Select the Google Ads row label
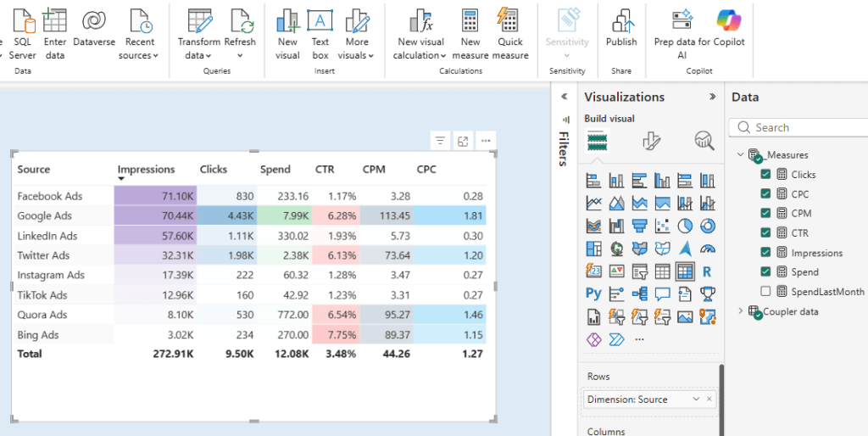The image size is (868, 436). point(44,216)
